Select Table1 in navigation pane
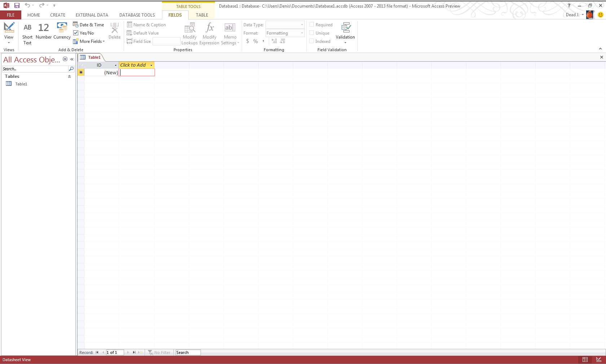606x364 pixels. tap(21, 84)
